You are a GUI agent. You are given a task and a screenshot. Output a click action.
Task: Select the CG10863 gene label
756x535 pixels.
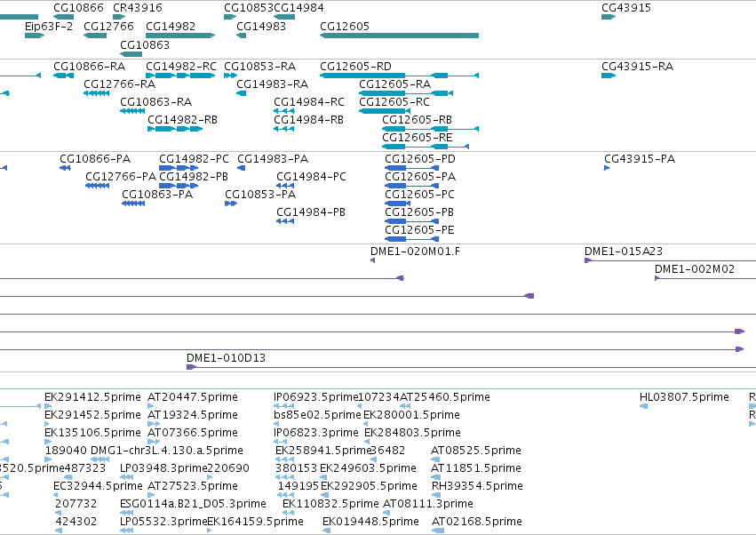click(x=145, y=44)
